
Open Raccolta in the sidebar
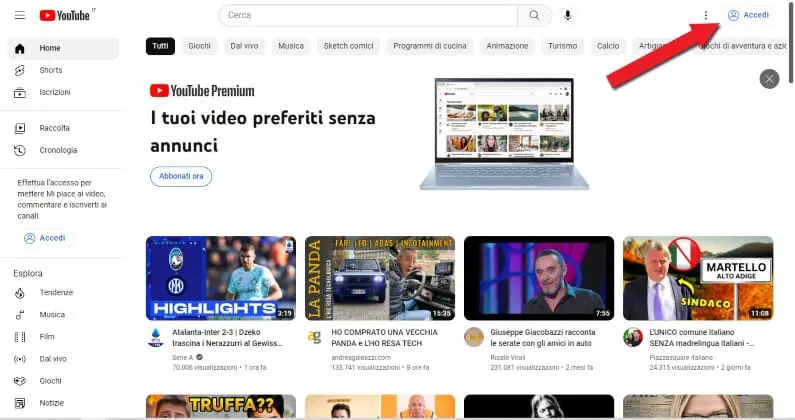point(63,128)
